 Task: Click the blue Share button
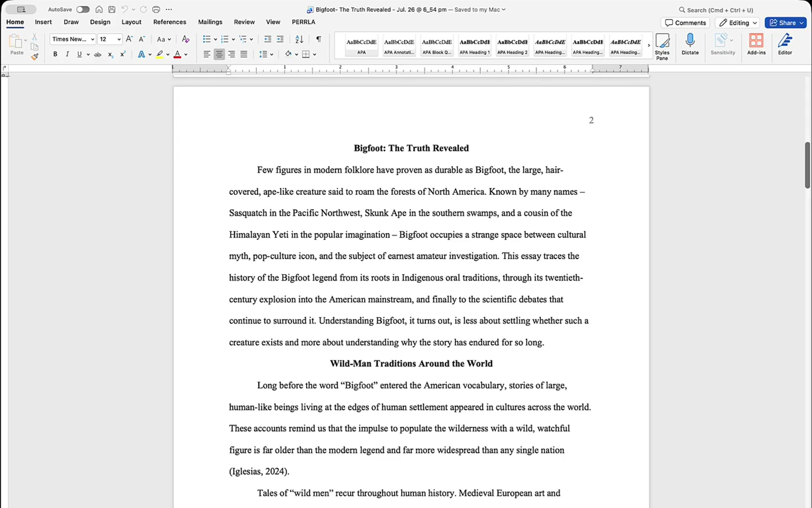coord(785,23)
